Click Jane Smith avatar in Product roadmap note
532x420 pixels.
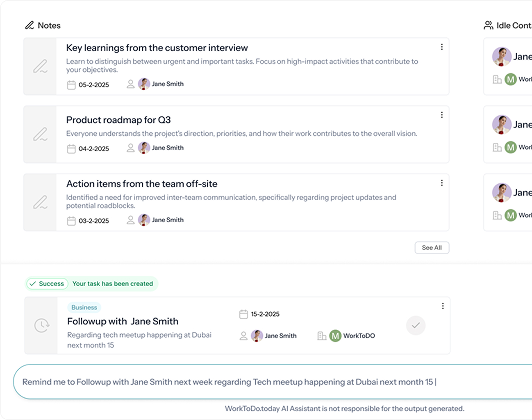point(144,148)
